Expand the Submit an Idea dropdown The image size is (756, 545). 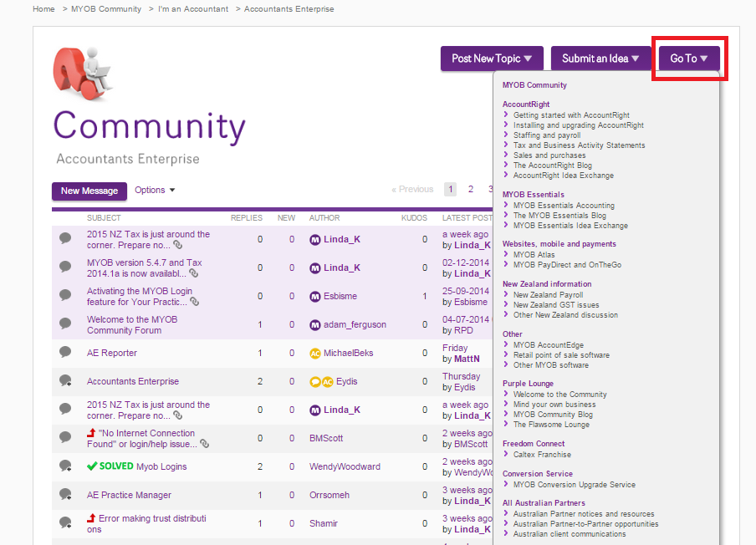coord(600,59)
